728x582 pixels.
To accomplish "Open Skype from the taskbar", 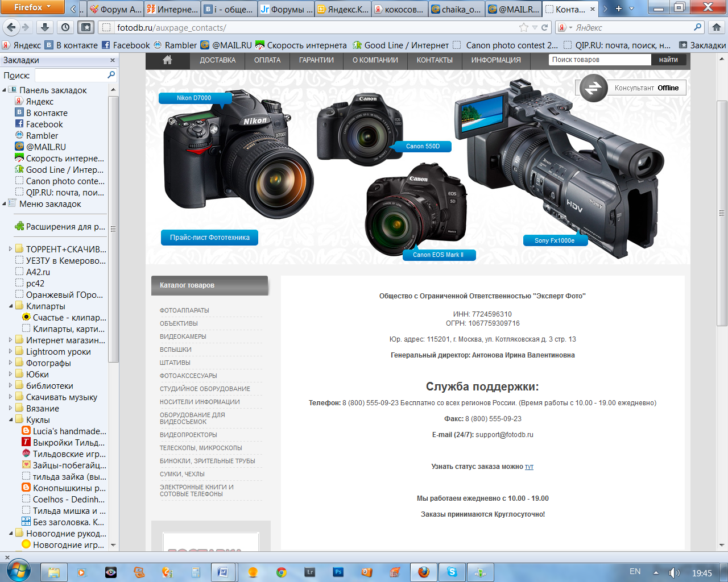I will (452, 572).
